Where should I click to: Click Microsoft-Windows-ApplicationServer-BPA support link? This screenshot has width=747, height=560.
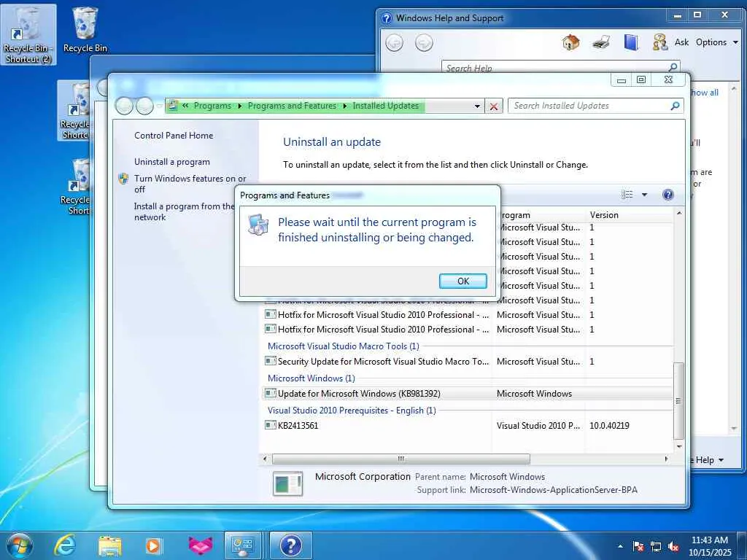(x=553, y=489)
